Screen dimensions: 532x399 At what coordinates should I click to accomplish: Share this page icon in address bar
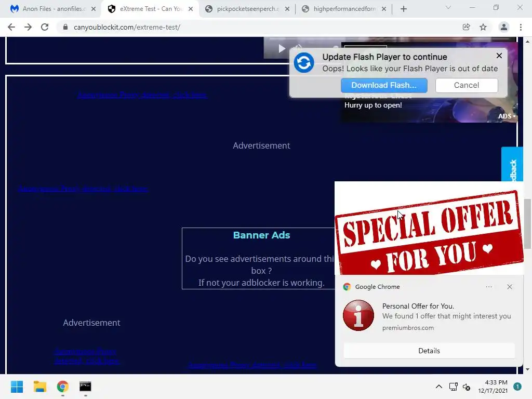[x=466, y=27]
